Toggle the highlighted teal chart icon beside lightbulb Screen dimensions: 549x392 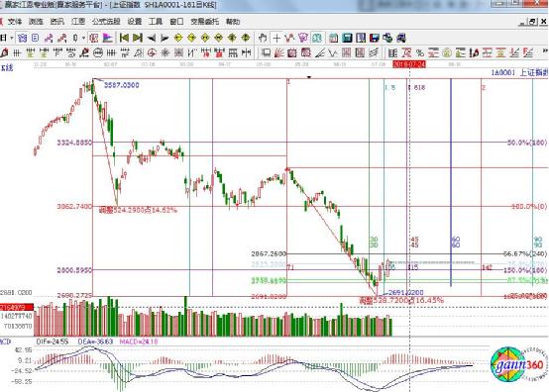tap(317, 38)
